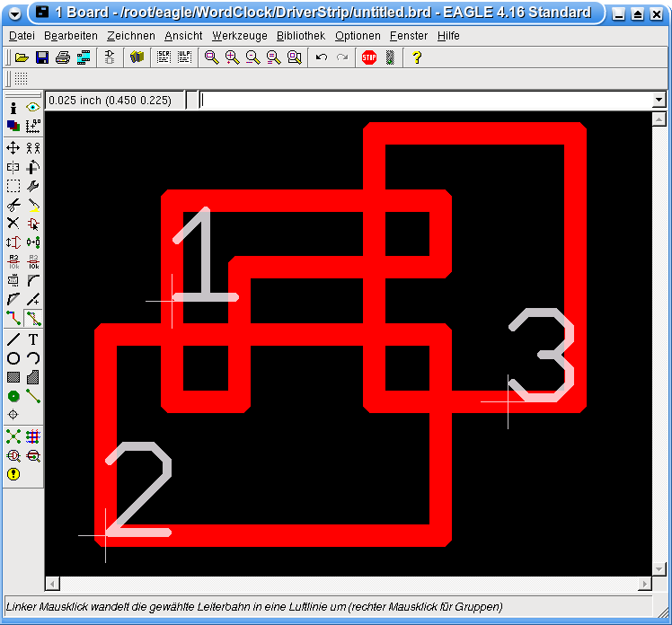This screenshot has width=672, height=625.
Task: Open the grid settings icon
Action: [x=21, y=78]
